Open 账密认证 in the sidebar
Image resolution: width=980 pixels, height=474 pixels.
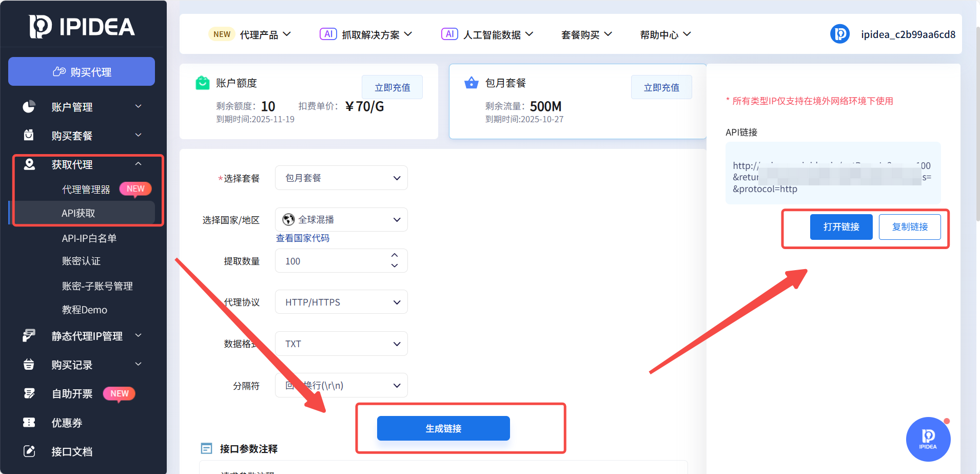click(81, 261)
